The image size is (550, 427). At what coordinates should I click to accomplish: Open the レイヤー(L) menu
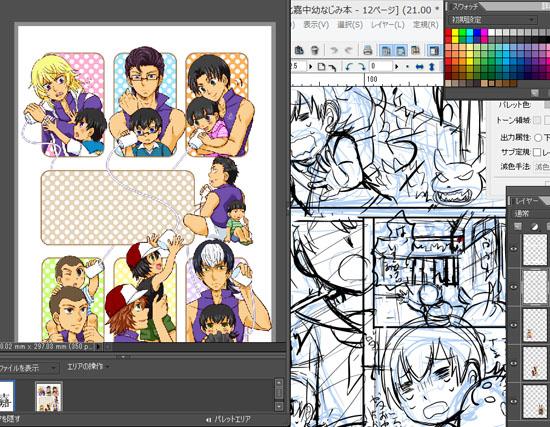pos(388,25)
